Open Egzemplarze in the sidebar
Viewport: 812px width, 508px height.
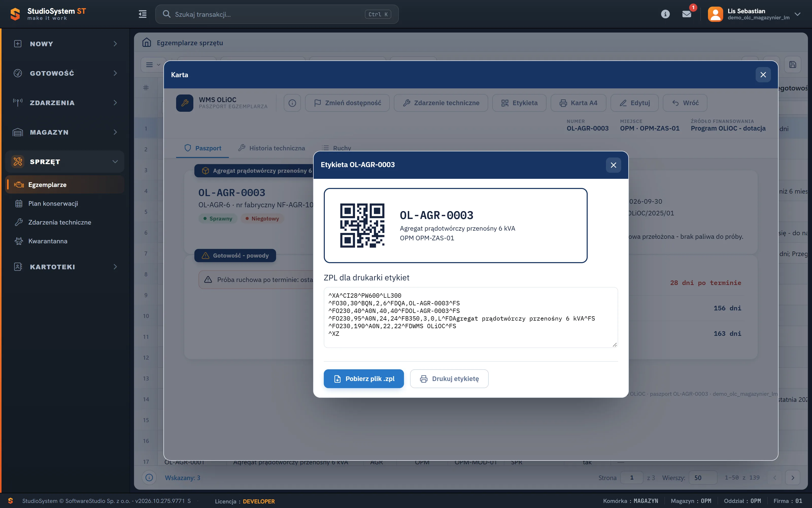coord(65,184)
